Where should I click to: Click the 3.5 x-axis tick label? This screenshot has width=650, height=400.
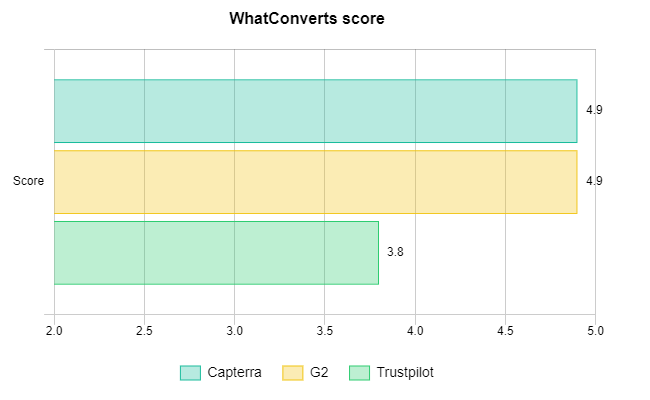pyautogui.click(x=325, y=331)
